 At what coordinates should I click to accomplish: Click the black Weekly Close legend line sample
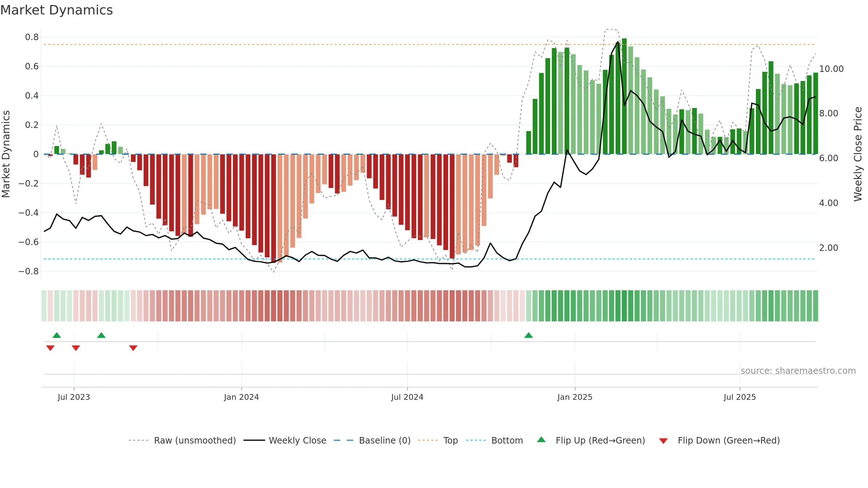pyautogui.click(x=254, y=440)
